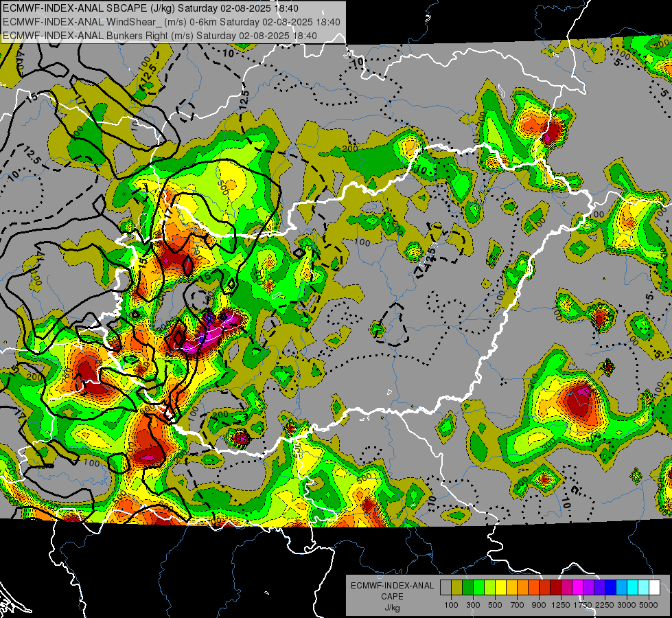Click the olive swatch in the CAPE legend
Image resolution: width=672 pixels, height=618 pixels.
click(457, 587)
